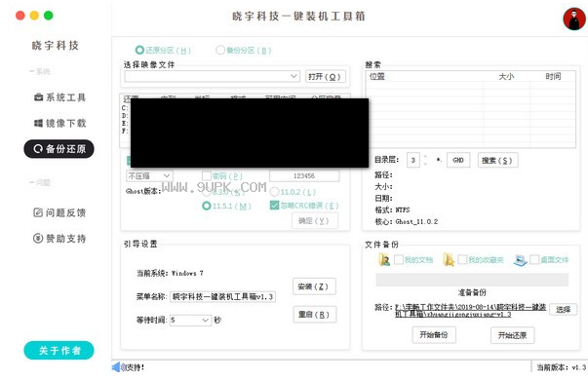The image size is (588, 380).
Task: Click the 确定(Y) button
Action: 315,221
